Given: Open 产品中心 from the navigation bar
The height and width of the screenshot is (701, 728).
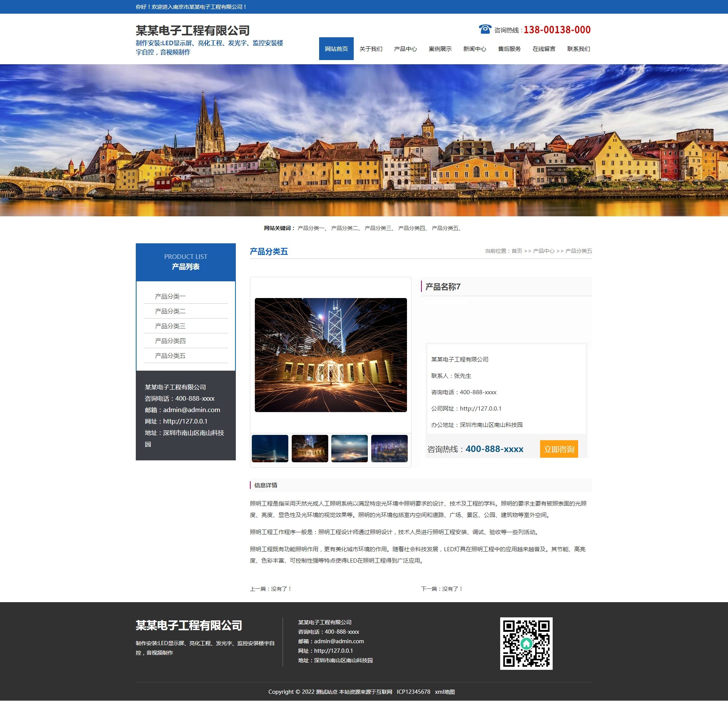Looking at the screenshot, I should pyautogui.click(x=405, y=49).
